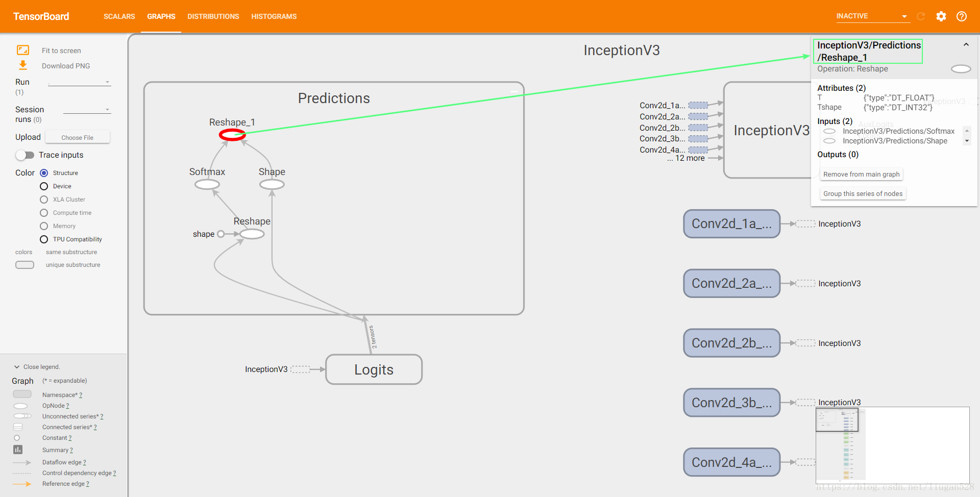Open the INACTIVE dashboards dropdown

tap(873, 16)
